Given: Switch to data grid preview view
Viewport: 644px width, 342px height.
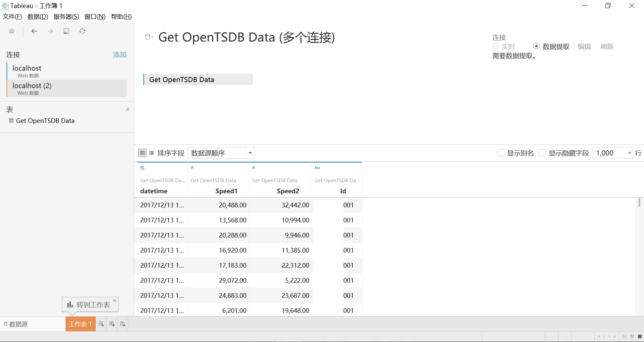Looking at the screenshot, I should 142,153.
